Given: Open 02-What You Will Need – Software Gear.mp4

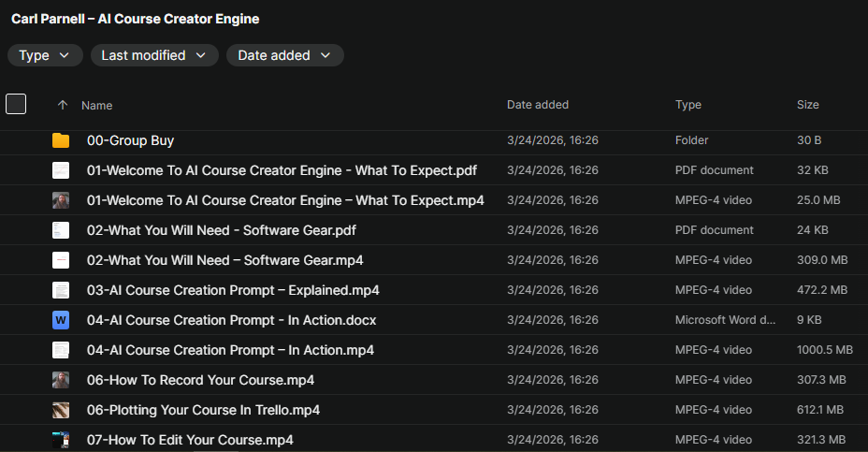Looking at the screenshot, I should coord(224,260).
